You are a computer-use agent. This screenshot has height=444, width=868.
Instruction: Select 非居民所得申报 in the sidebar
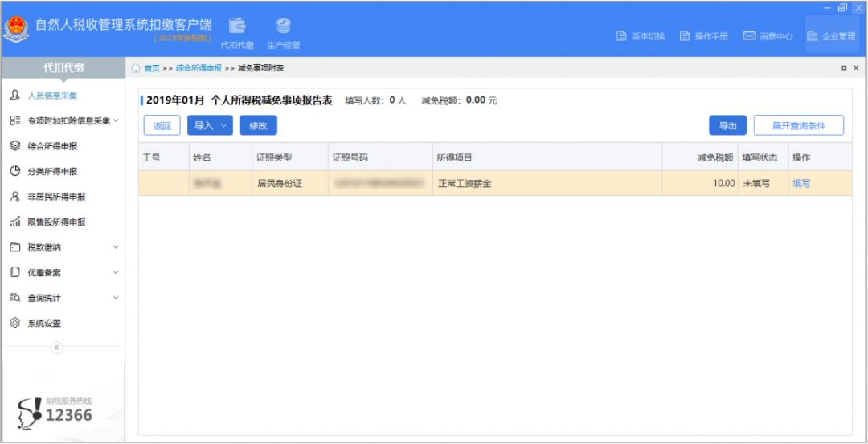tap(56, 198)
